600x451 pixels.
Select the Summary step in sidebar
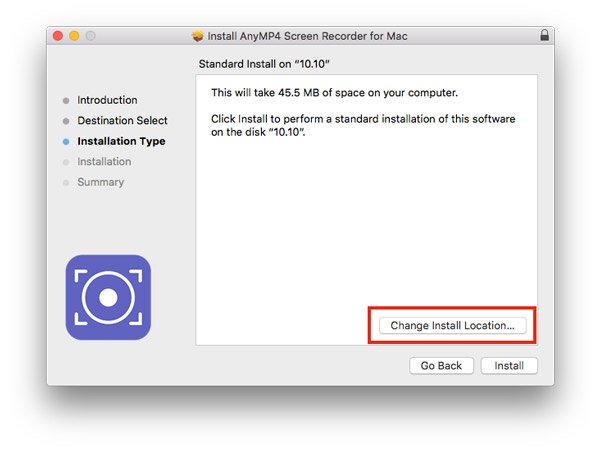click(x=101, y=182)
